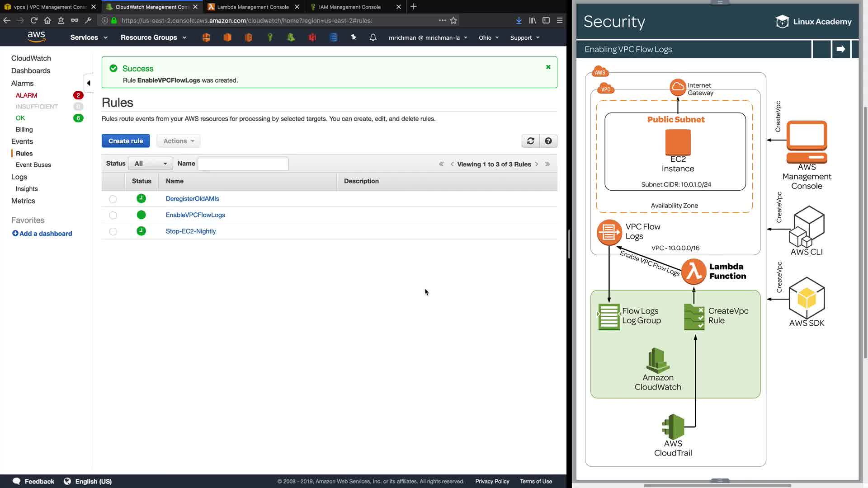
Task: Open the AWS notifications bell icon
Action: [x=373, y=38]
